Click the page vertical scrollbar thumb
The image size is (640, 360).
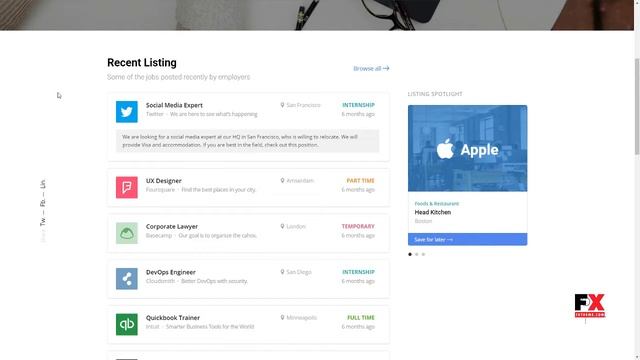(637, 106)
